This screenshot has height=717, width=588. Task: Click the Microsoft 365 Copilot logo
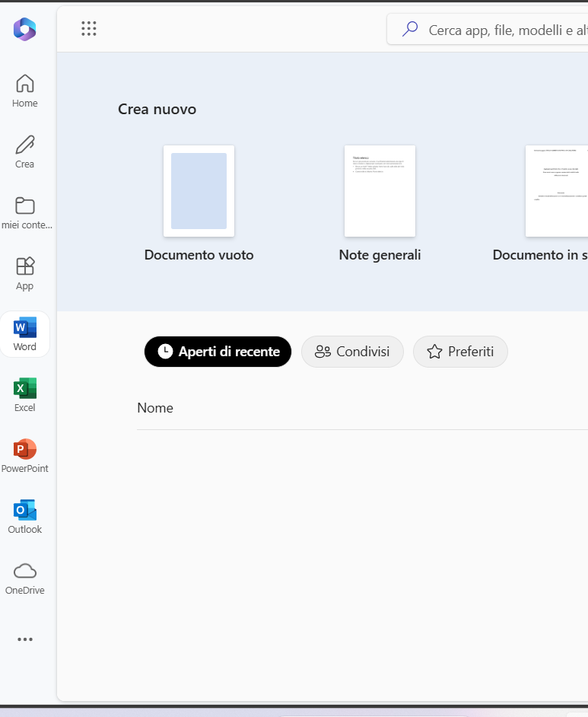point(24,29)
